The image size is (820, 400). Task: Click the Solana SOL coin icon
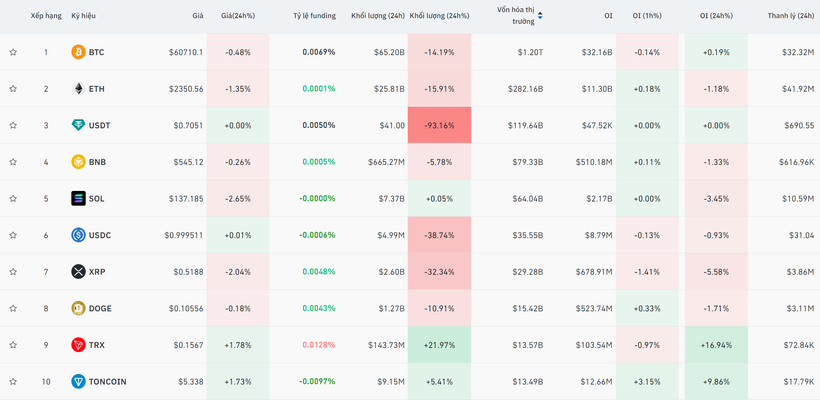[x=78, y=199]
